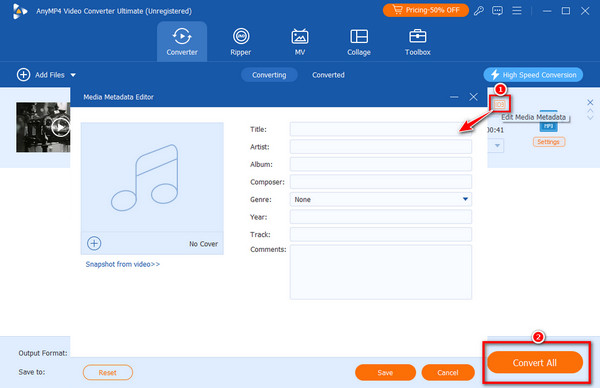This screenshot has width=600, height=388.
Task: Open the file Settings button
Action: [549, 142]
